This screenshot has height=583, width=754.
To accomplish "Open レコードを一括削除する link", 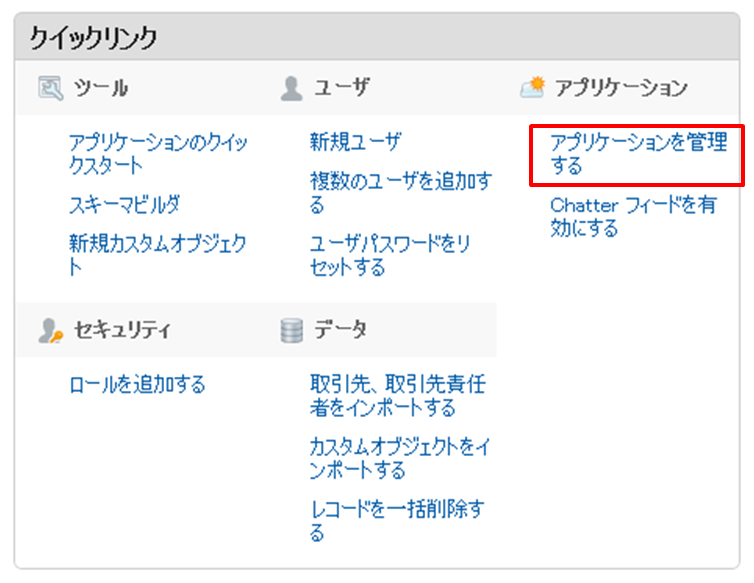I will 397,521.
